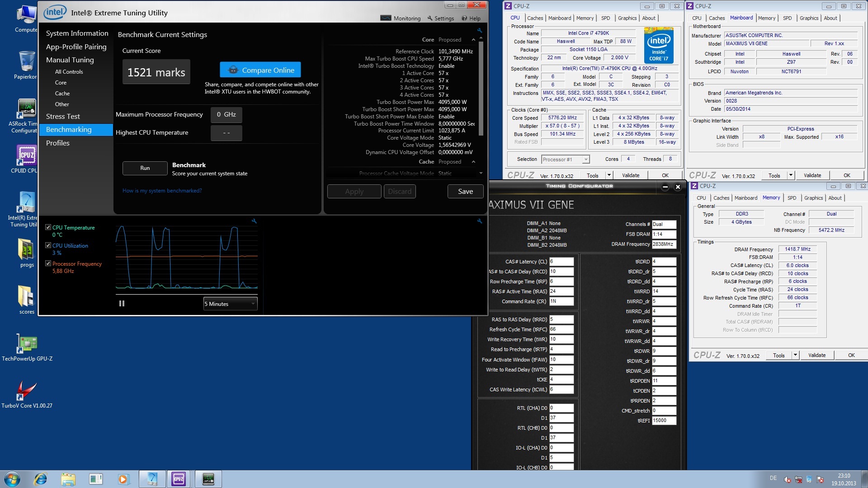Switch to Caches tab in CPU-Z CPU window
Viewport: 868px width, 488px height.
point(535,18)
